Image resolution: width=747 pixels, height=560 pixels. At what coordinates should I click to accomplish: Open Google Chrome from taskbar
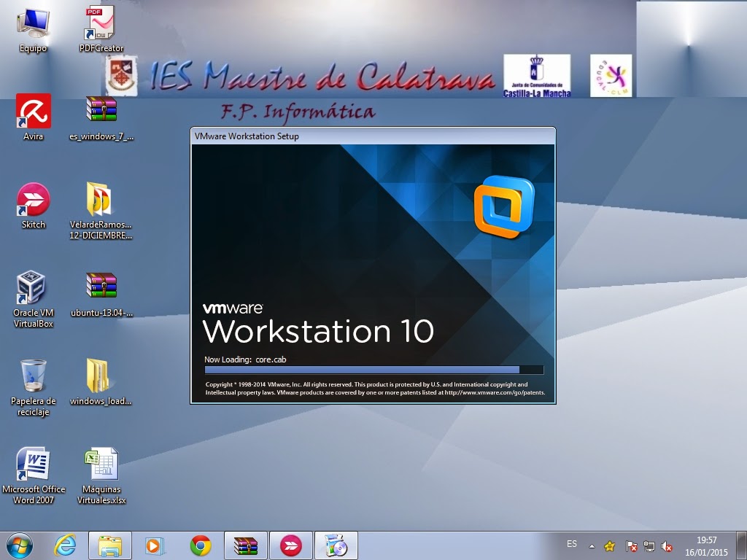point(201,545)
